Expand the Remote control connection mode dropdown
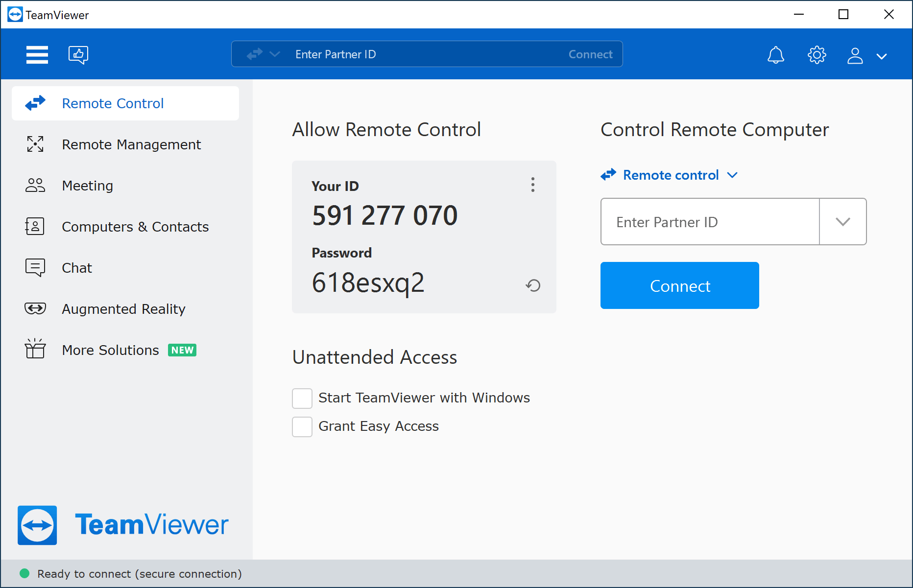Viewport: 913px width, 588px height. coord(732,175)
